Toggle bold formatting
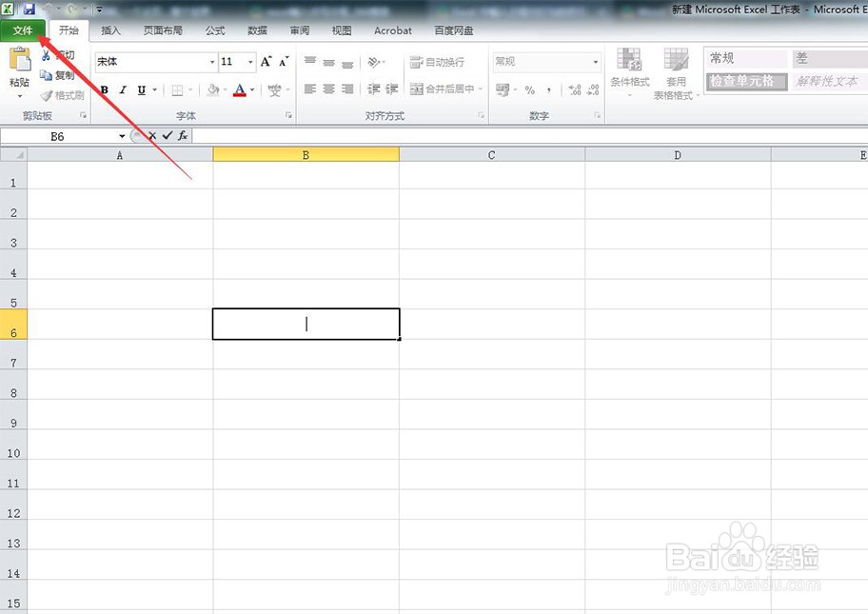 [x=104, y=89]
